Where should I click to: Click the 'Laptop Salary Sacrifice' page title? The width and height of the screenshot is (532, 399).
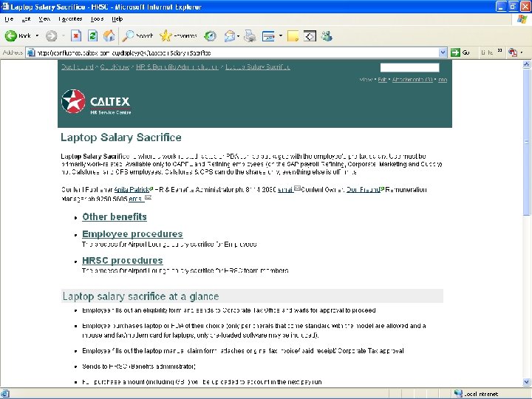click(120, 137)
